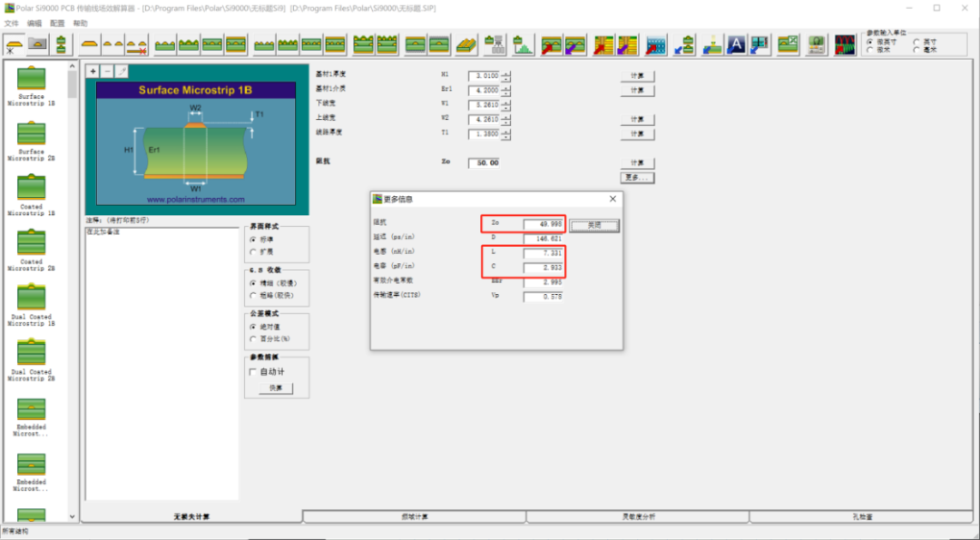Image resolution: width=980 pixels, height=540 pixels.
Task: Click the calculate button on Zo impedance row
Action: point(638,163)
